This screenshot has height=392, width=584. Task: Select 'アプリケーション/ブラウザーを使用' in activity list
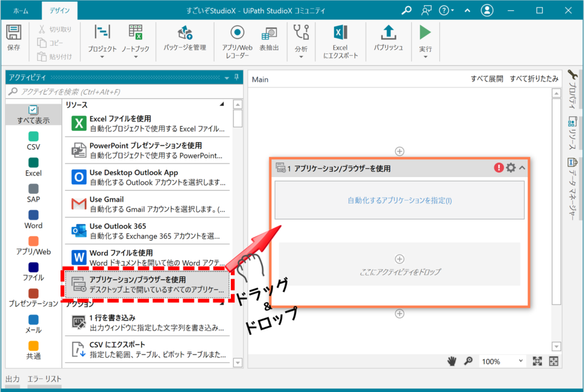(x=148, y=284)
